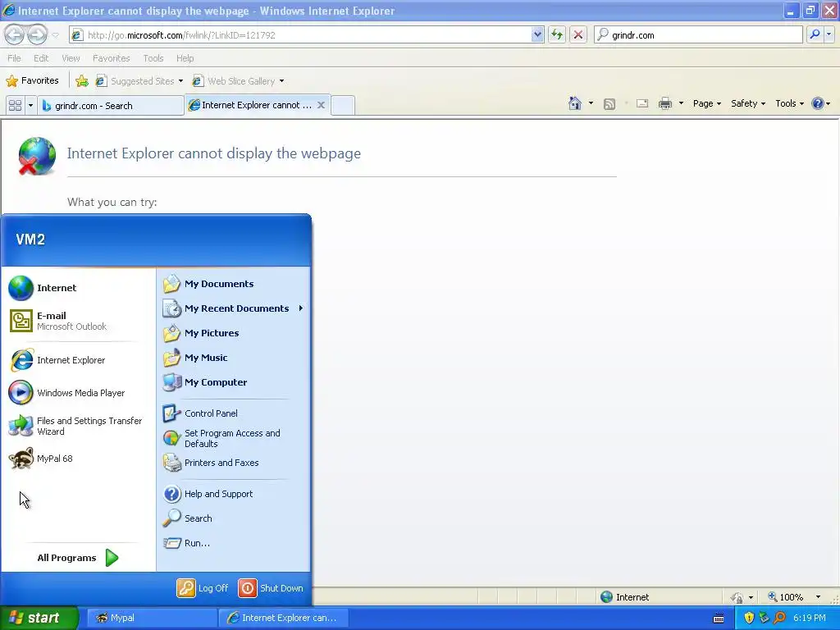Screen dimensions: 840x630
Task: Open the Favorites star button
Action: [x=33, y=81]
